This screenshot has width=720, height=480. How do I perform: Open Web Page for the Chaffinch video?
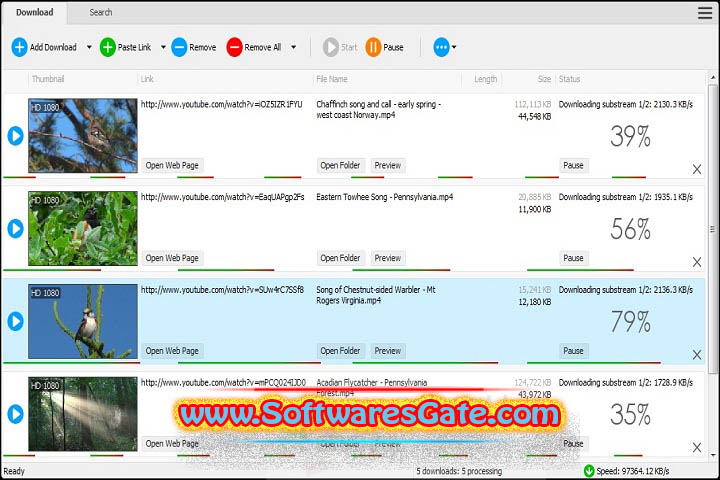(x=172, y=165)
